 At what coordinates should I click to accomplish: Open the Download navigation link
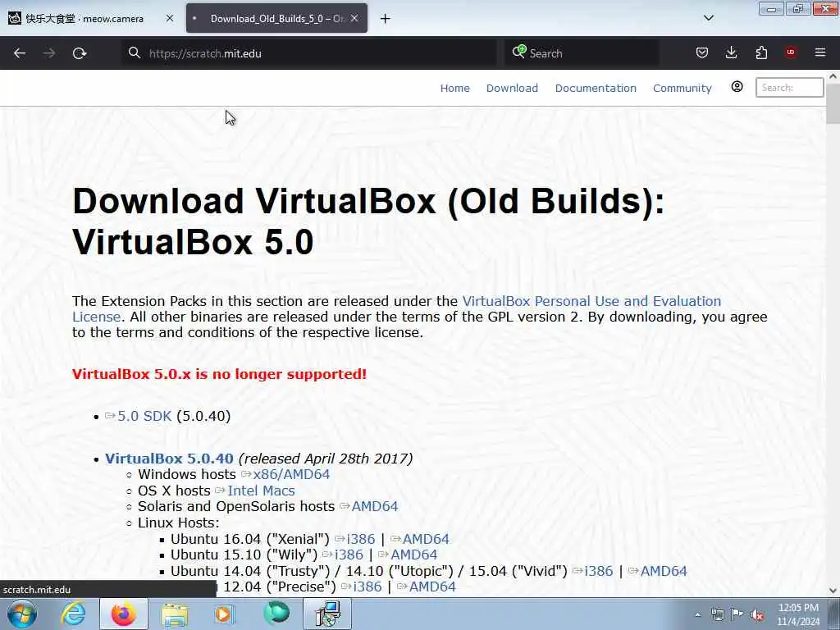pos(512,88)
